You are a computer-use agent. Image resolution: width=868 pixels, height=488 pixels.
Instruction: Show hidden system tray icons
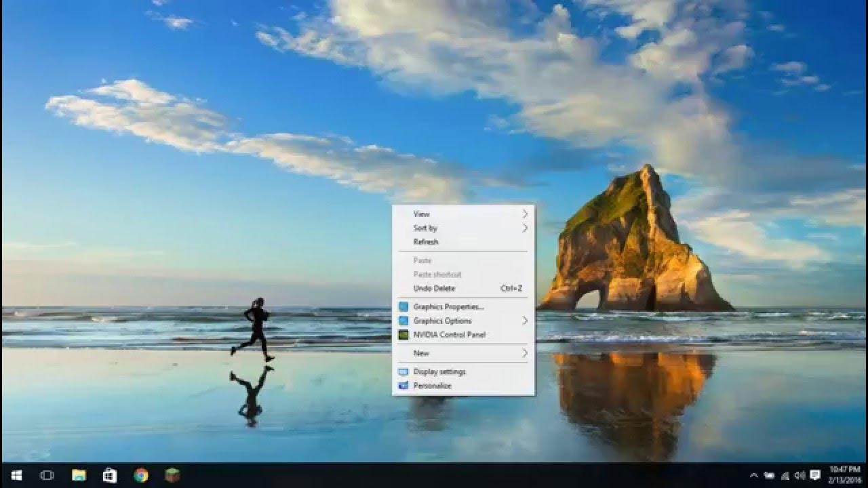[x=753, y=476]
